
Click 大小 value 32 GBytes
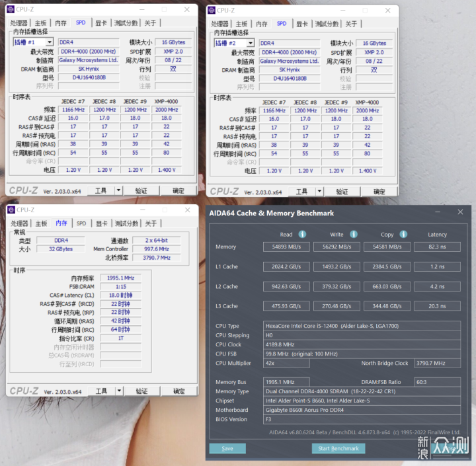[x=61, y=249]
